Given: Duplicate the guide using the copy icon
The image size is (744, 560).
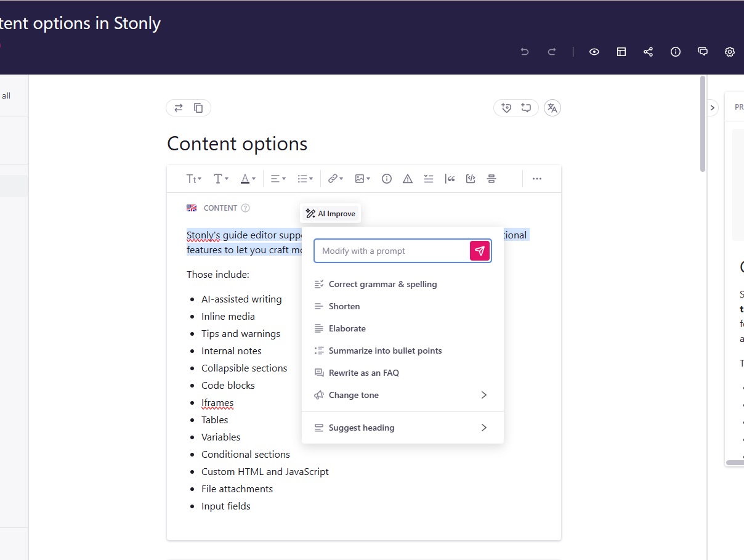Looking at the screenshot, I should click(198, 107).
